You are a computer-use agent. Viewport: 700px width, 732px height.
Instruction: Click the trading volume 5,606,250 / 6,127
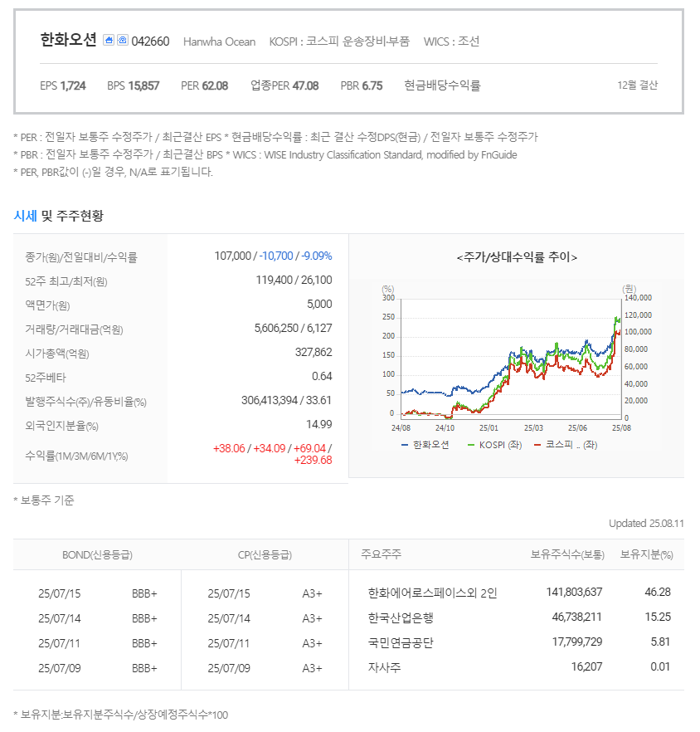[293, 328]
